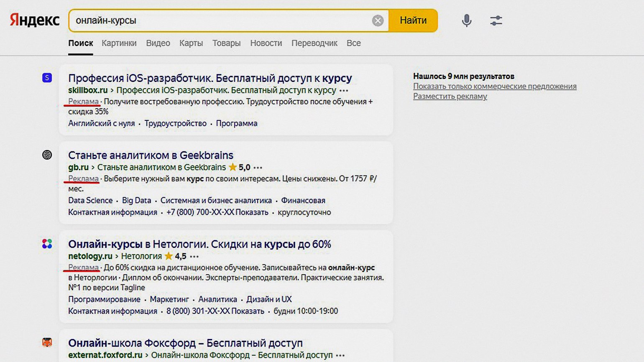
Task: Click the Skillbox favicon
Action: [47, 78]
